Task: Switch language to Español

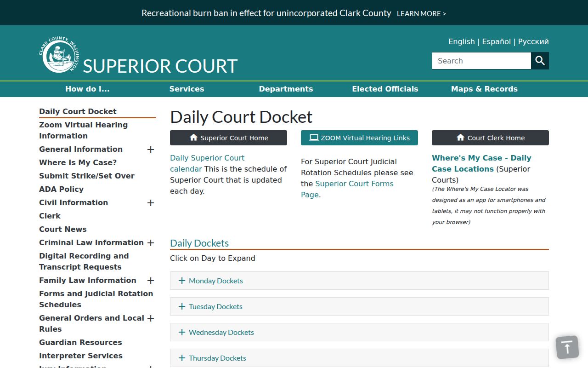Action: [x=496, y=41]
